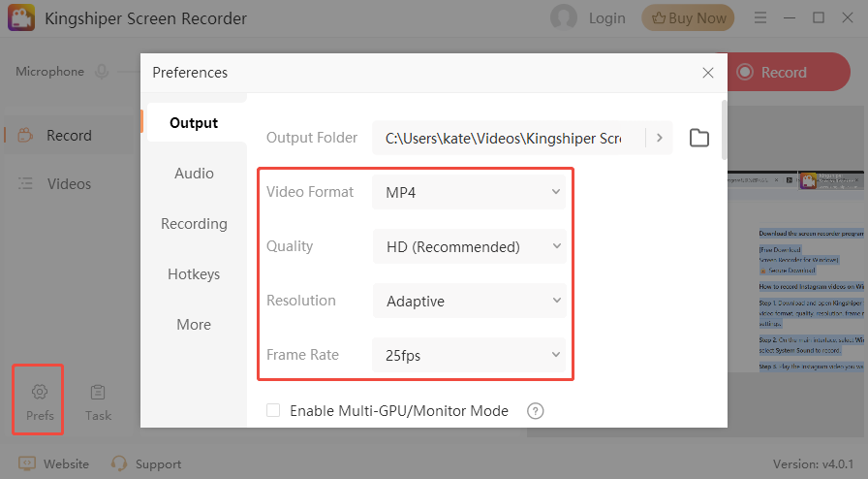The image size is (868, 479).
Task: Click the Support headset link
Action: tap(146, 463)
